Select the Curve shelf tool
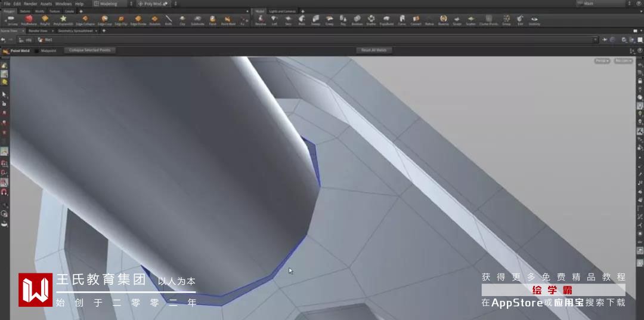This screenshot has height=320, width=644. [x=402, y=20]
